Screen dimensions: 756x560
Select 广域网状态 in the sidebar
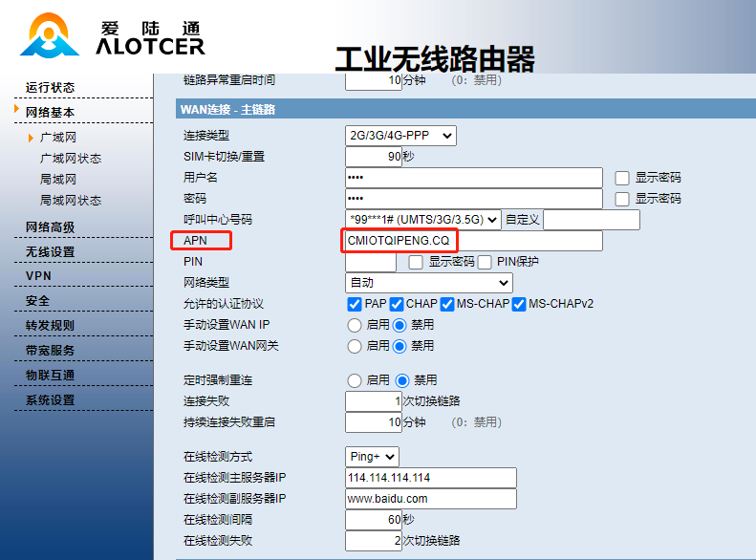coord(70,159)
